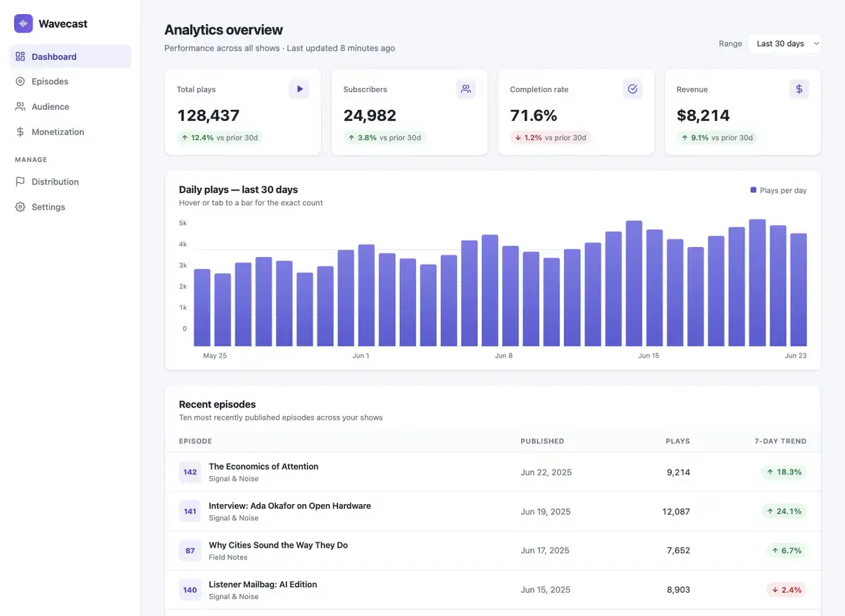The width and height of the screenshot is (845, 616).
Task: Click the red 1.2% Completion rate badge
Action: 550,138
